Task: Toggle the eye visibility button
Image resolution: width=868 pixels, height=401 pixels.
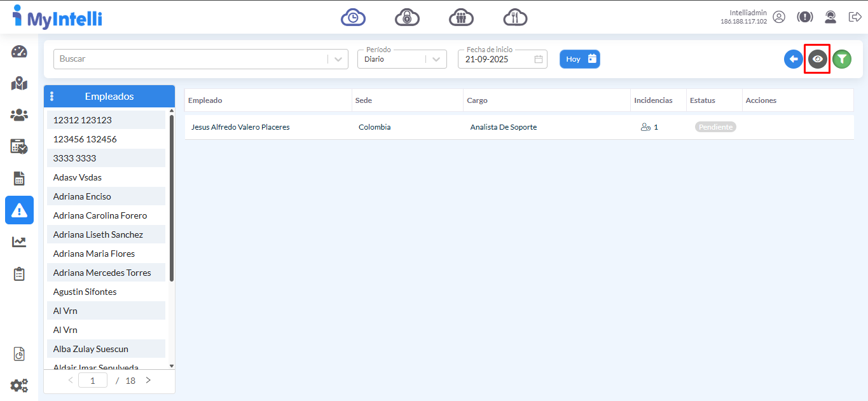Action: click(817, 59)
